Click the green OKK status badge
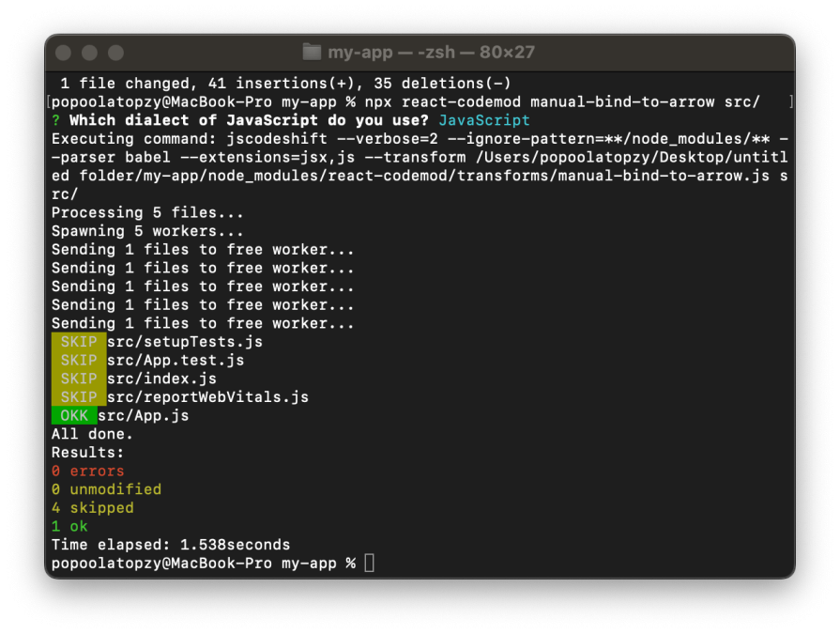This screenshot has height=634, width=840. tap(74, 415)
